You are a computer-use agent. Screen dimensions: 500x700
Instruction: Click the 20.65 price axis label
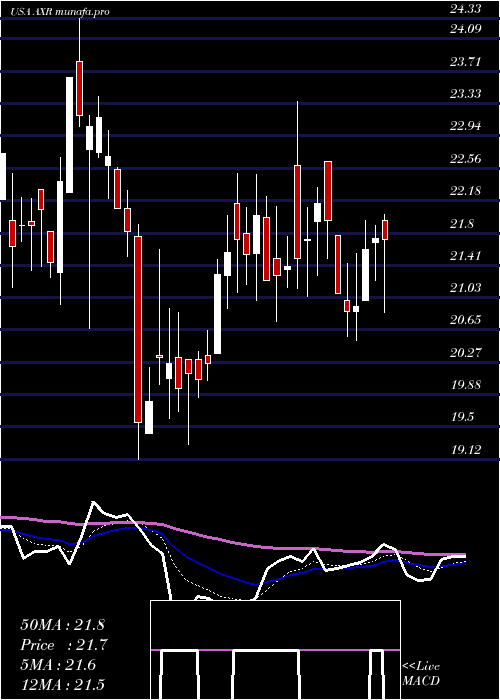467,320
